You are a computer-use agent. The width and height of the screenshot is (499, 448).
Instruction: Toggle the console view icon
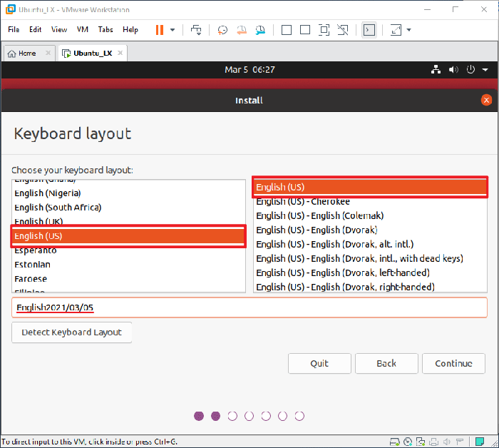[x=369, y=30]
